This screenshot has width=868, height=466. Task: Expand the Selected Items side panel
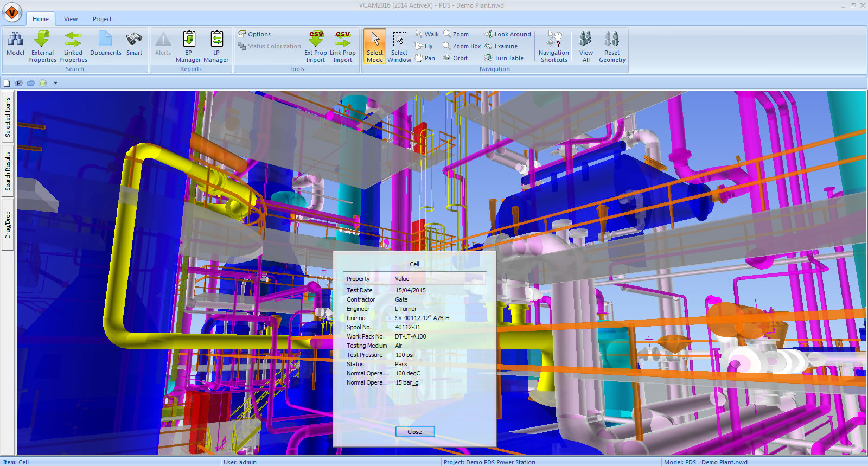click(8, 117)
